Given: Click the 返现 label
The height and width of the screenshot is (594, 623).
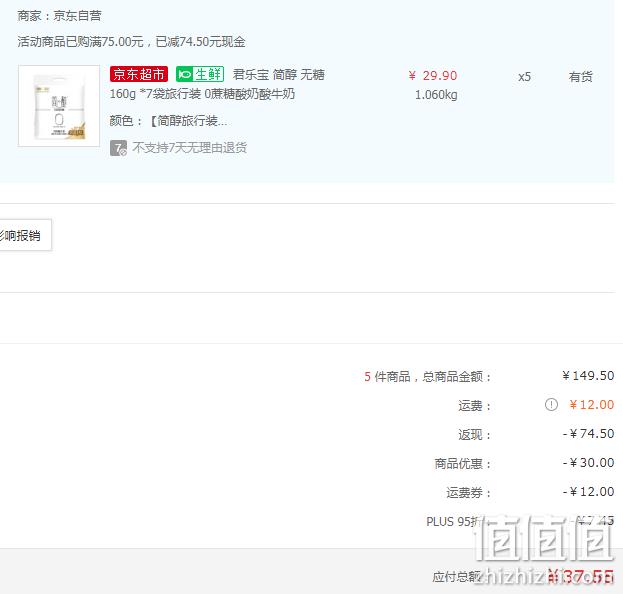Looking at the screenshot, I should click(x=474, y=435).
